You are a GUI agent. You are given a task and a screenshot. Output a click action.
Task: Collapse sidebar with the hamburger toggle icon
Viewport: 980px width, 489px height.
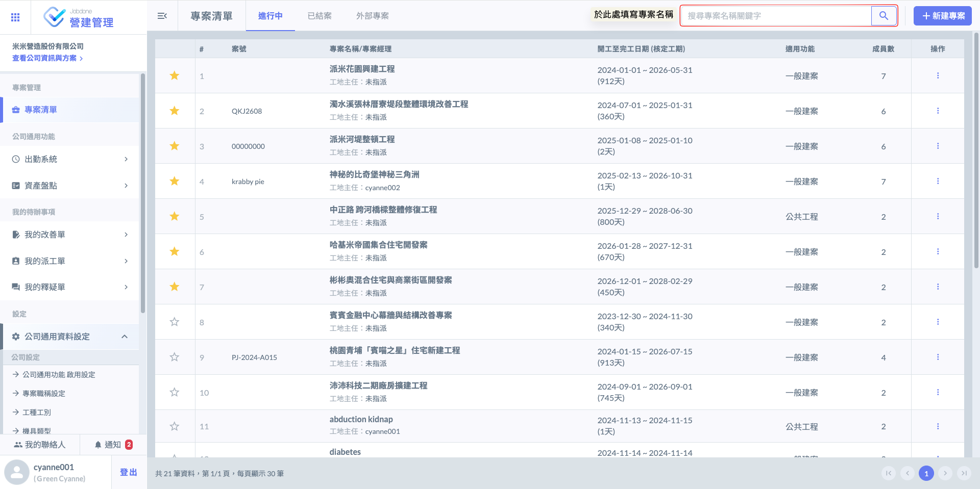tap(162, 16)
